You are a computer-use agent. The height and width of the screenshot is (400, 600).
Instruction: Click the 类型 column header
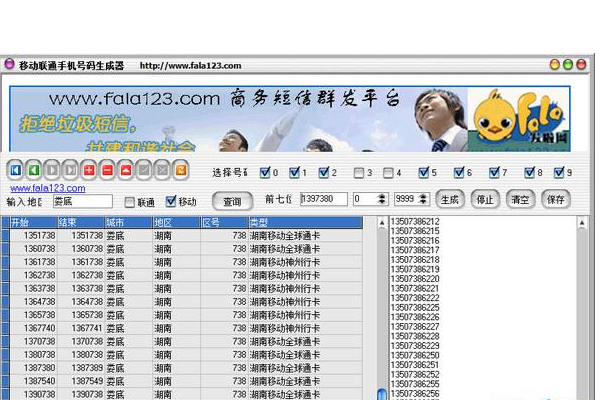305,222
